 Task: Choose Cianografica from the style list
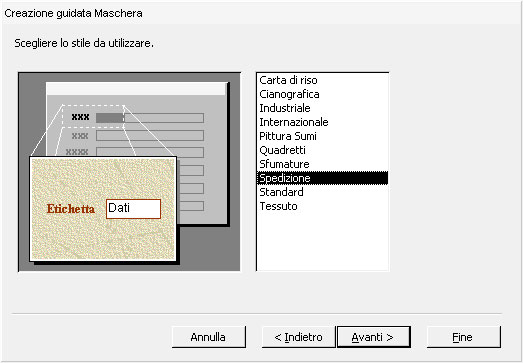(x=322, y=94)
